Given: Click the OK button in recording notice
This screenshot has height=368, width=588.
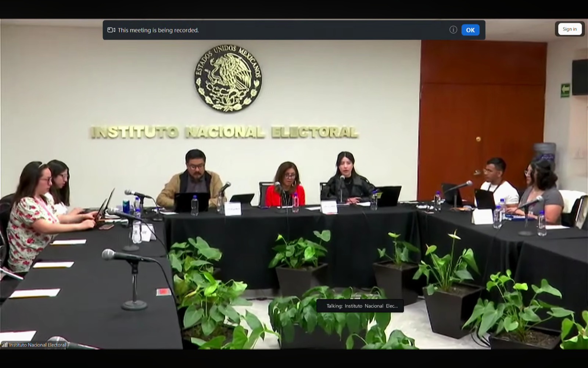Looking at the screenshot, I should [x=470, y=30].
